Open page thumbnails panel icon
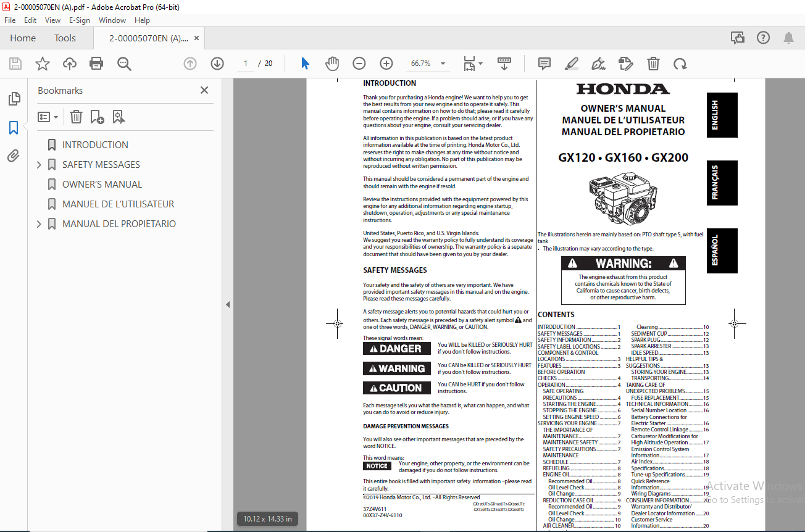805x532 pixels. coord(14,99)
